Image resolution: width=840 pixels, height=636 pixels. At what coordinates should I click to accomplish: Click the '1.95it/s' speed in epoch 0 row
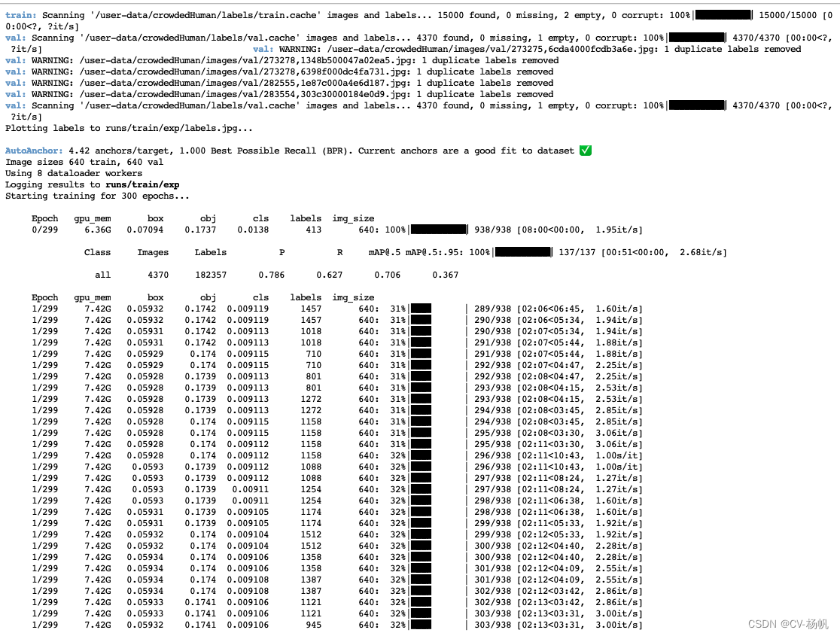tap(616, 230)
